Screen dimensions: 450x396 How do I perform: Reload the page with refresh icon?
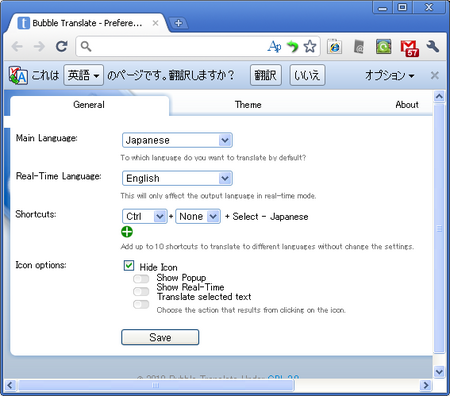pos(62,47)
